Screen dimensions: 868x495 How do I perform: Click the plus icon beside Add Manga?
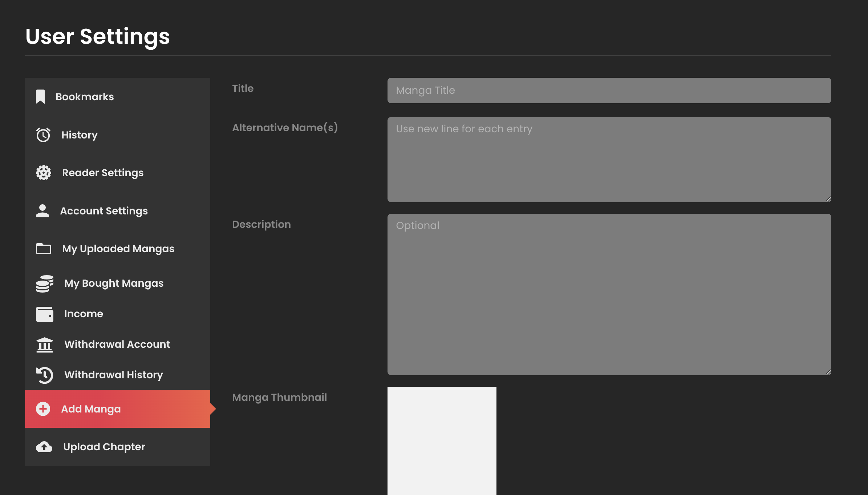coord(43,409)
